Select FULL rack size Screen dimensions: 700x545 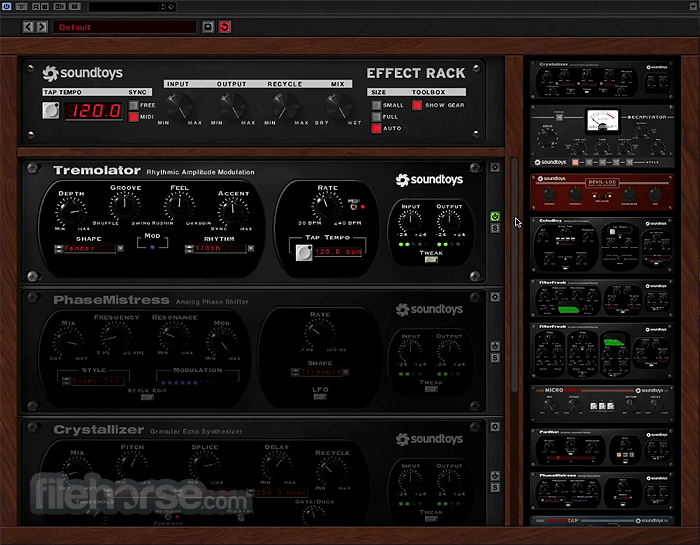click(376, 117)
